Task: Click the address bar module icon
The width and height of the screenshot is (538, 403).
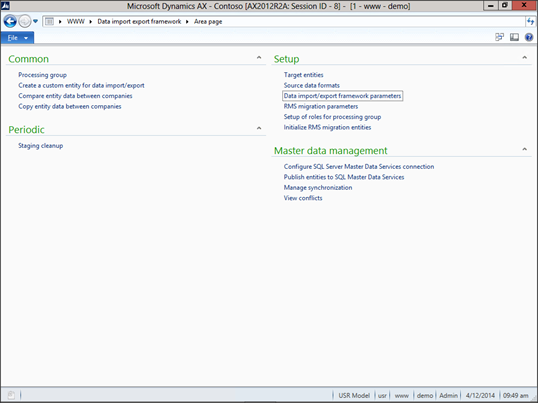Action: 49,22
